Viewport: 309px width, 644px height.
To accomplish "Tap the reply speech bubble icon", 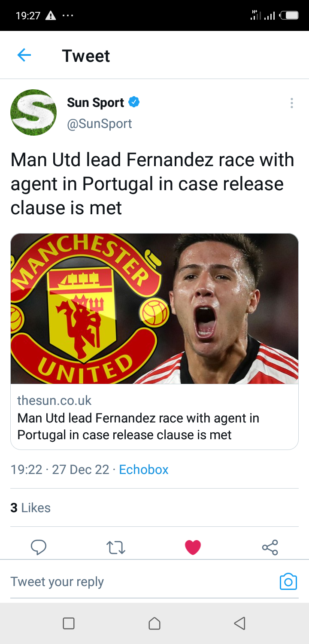I will point(39,547).
